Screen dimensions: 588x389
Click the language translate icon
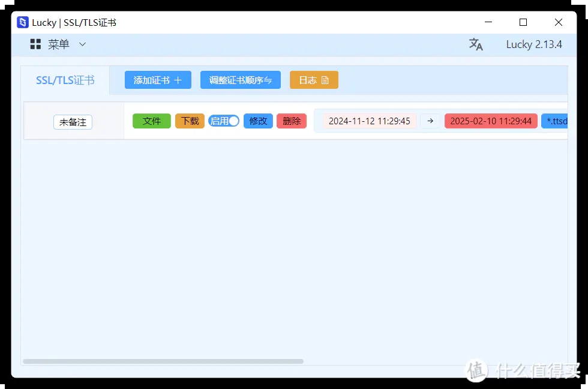476,44
